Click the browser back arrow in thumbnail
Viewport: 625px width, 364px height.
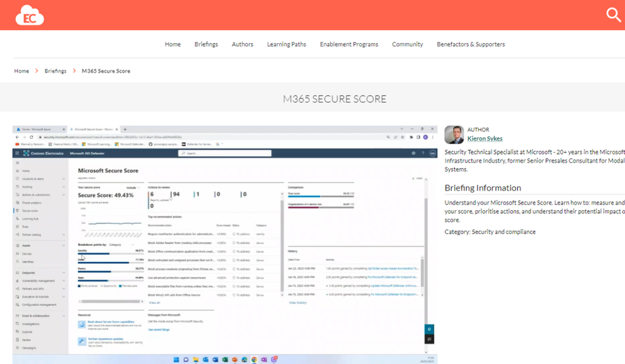17,137
